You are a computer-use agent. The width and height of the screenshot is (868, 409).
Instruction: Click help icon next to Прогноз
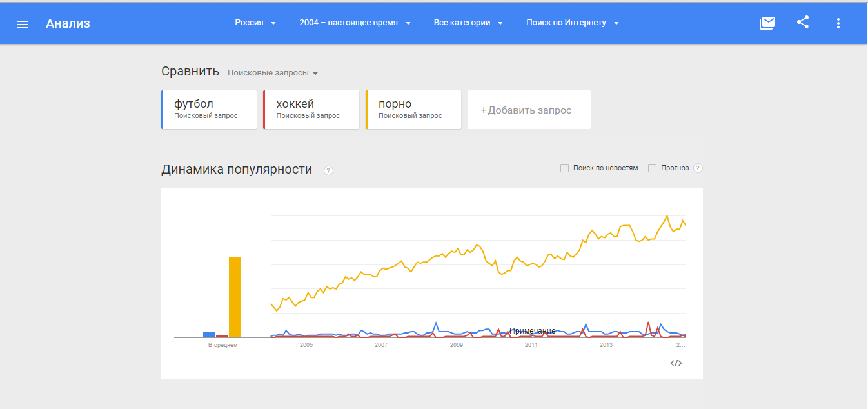[698, 168]
